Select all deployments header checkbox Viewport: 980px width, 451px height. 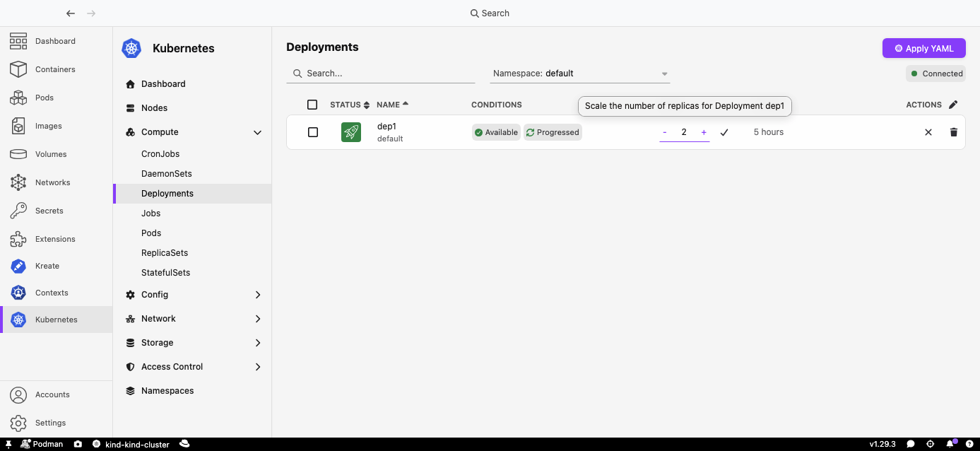point(312,105)
